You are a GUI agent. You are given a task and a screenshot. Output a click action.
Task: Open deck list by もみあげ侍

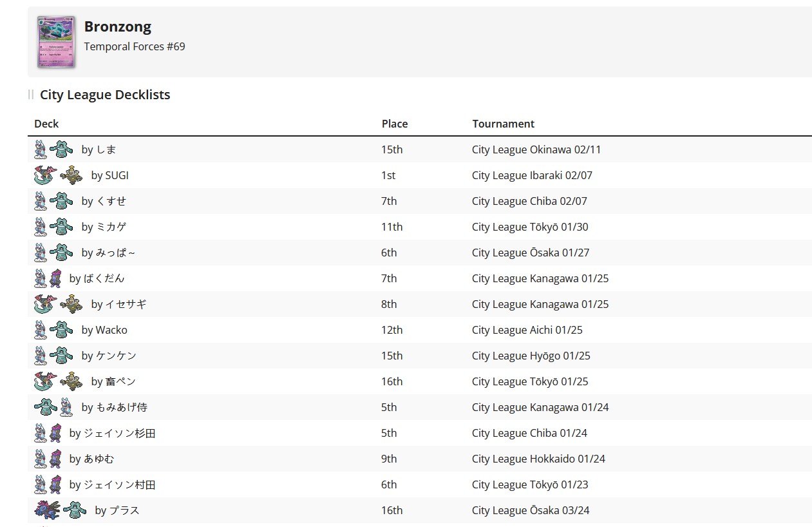[115, 407]
